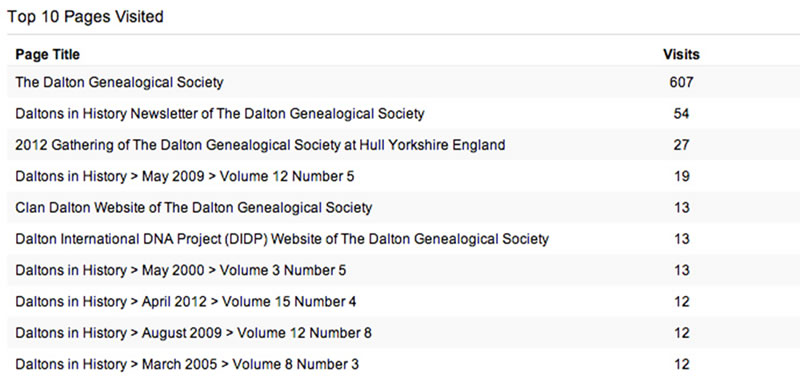Click the 607 visits value
Viewport: 800px width, 389px height.
[681, 82]
